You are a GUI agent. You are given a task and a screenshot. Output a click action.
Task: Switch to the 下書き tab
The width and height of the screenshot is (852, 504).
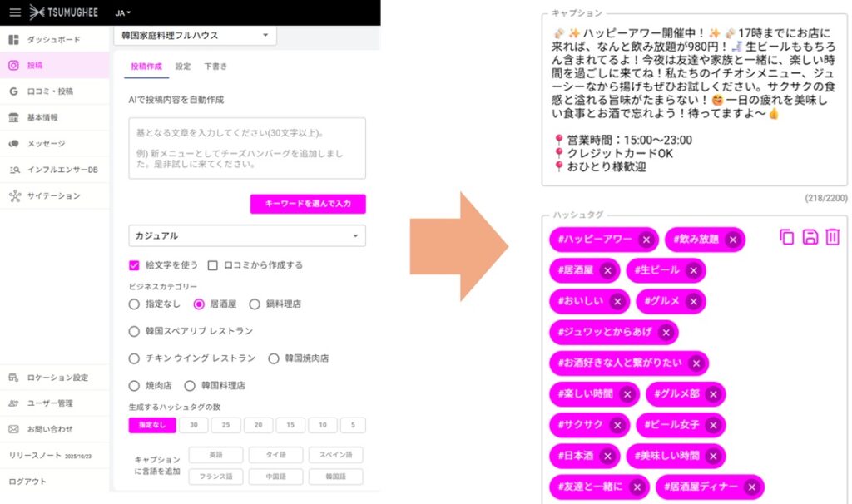[215, 67]
